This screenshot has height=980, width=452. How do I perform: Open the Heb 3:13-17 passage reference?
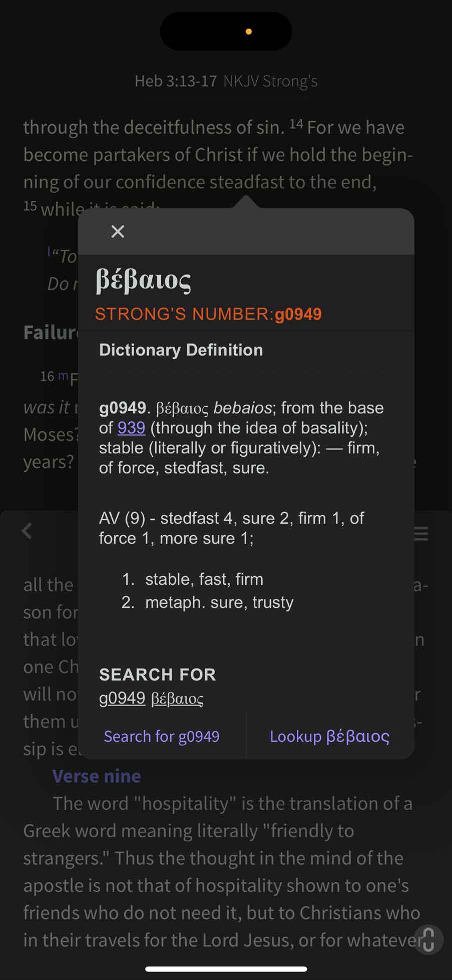point(176,81)
